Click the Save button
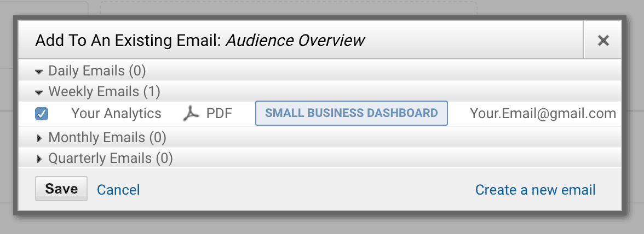Viewport: 644px width, 234px height. pos(61,189)
